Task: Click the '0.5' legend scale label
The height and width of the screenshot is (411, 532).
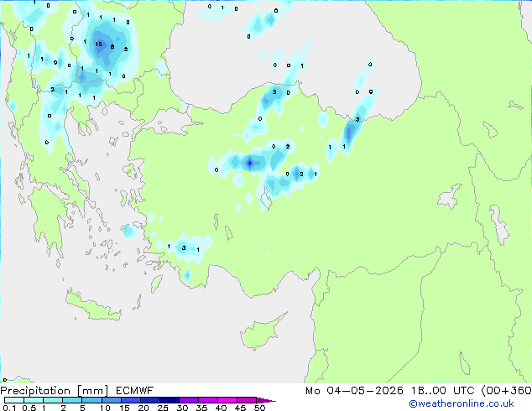Action: coord(29,408)
